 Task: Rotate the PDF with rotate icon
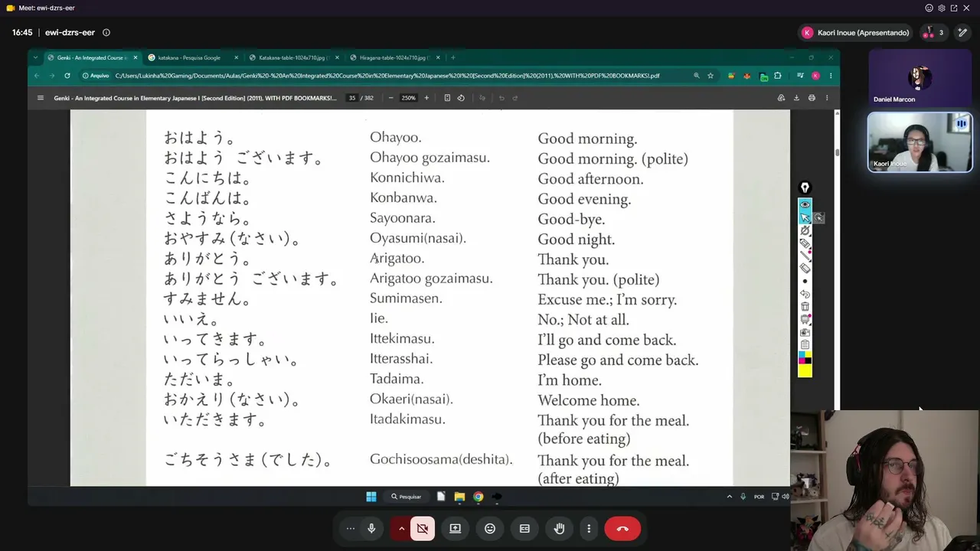pyautogui.click(x=461, y=98)
